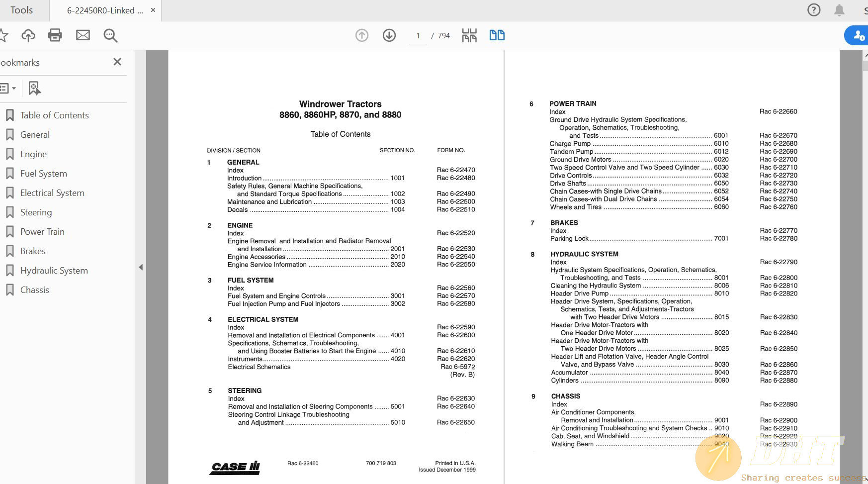Click the upload to cloud icon
The height and width of the screenshot is (484, 868).
28,35
